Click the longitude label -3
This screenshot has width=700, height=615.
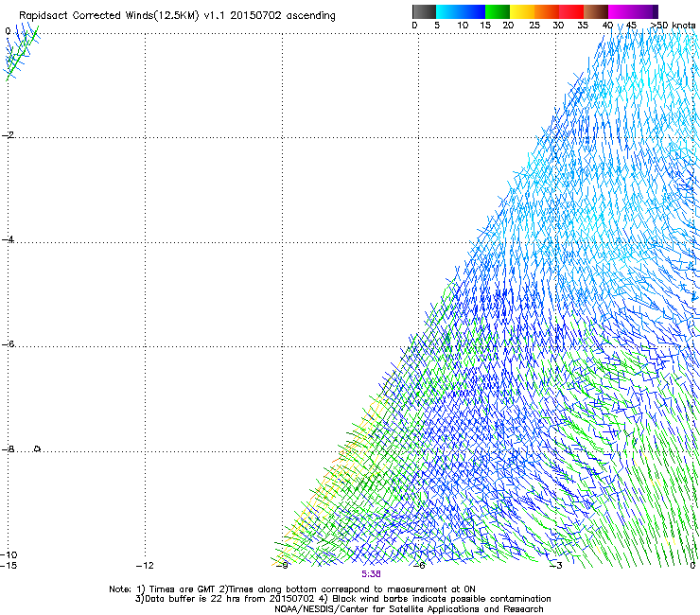point(555,566)
